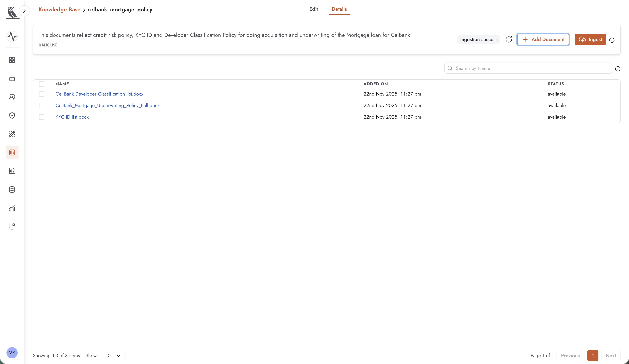Expand the sidebar with the chevron arrow
Image resolution: width=629 pixels, height=364 pixels.
click(x=24, y=11)
